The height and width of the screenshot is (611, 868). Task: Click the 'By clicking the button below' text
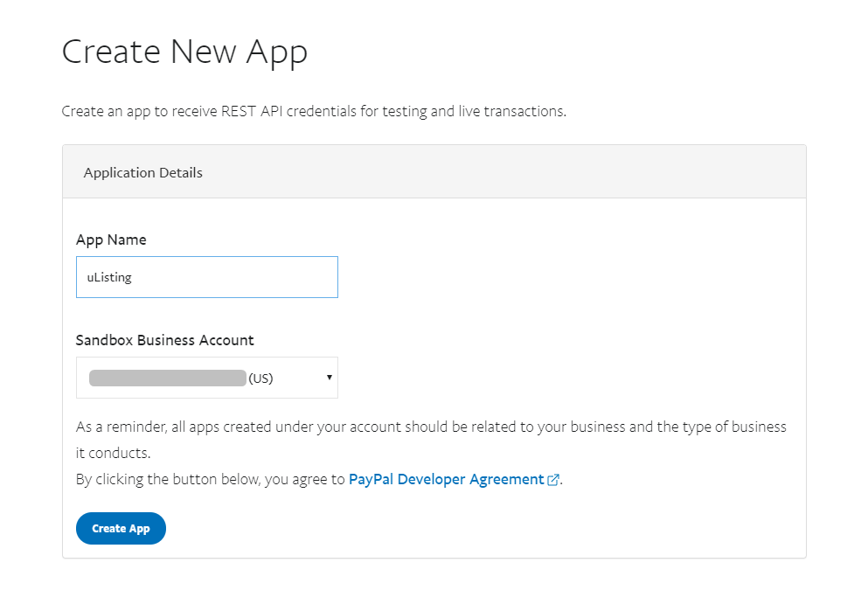coord(210,479)
